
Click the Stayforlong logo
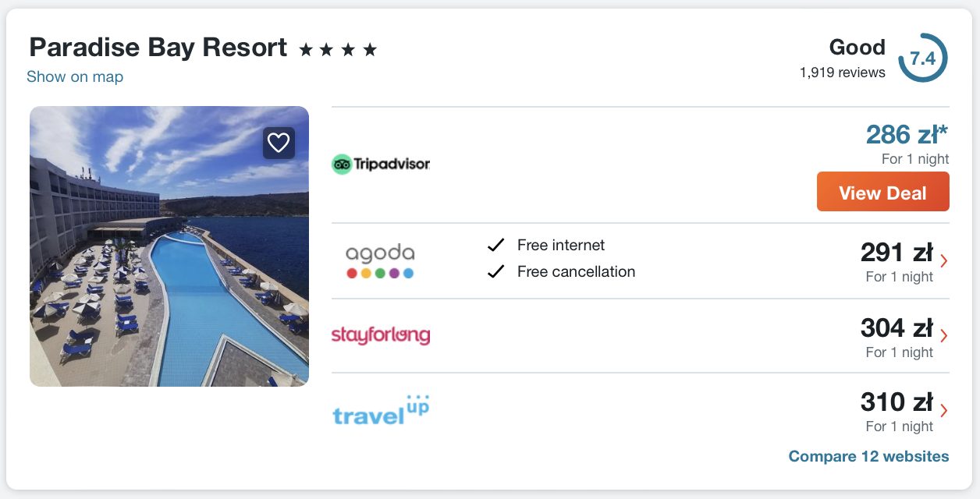click(x=381, y=335)
